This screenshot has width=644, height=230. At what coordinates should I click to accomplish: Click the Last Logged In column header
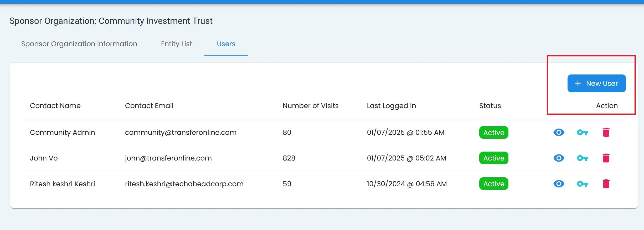tap(391, 106)
